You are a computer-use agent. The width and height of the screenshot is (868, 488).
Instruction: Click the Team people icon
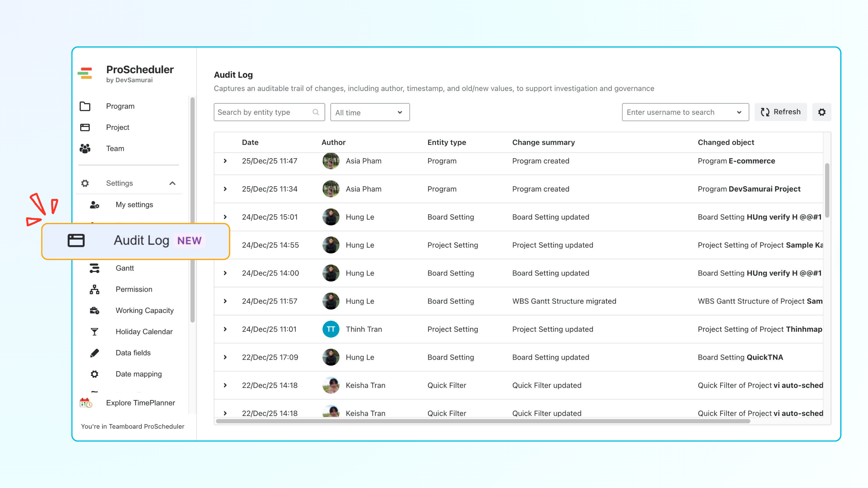pyautogui.click(x=85, y=149)
